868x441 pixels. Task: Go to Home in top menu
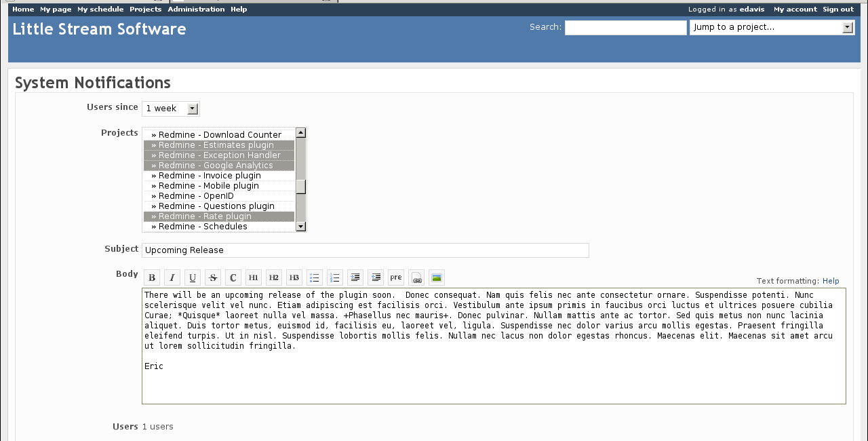pyautogui.click(x=23, y=9)
